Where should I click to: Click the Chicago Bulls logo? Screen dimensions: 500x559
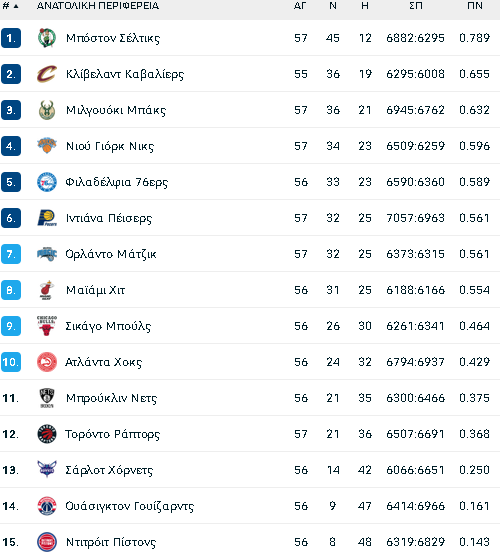coord(47,326)
